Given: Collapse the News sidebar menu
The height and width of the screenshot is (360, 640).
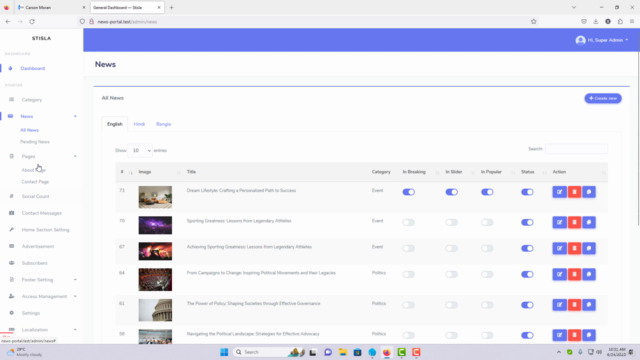Looking at the screenshot, I should click(x=75, y=116).
